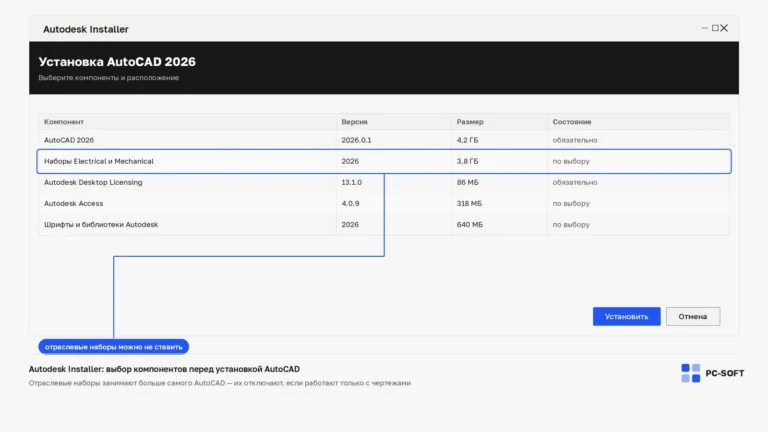Viewport: 768px width, 432px height.
Task: Click the Установить button
Action: coord(626,316)
